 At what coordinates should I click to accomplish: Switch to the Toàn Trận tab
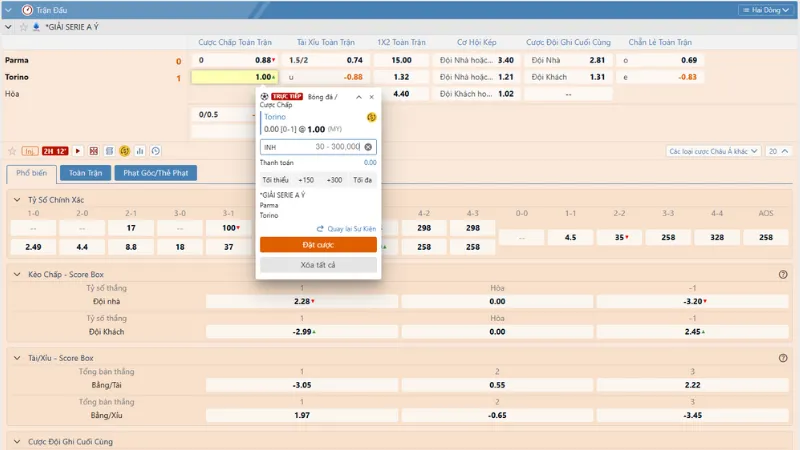coord(85,173)
